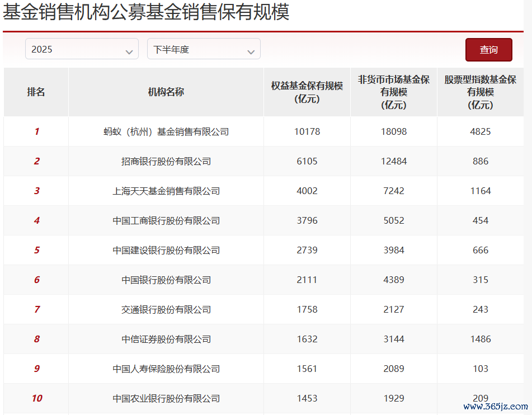Click the 1164 index fund value
The image size is (532, 415).
pos(481,191)
